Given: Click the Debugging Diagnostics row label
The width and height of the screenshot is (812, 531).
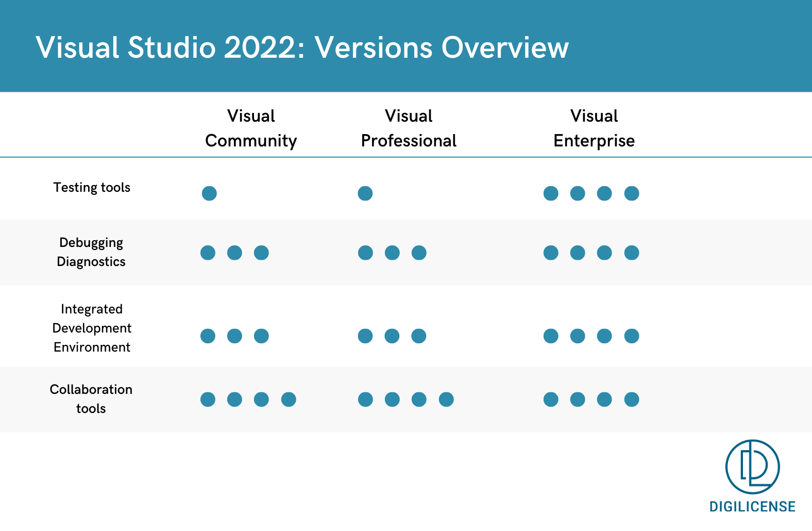Looking at the screenshot, I should click(91, 252).
